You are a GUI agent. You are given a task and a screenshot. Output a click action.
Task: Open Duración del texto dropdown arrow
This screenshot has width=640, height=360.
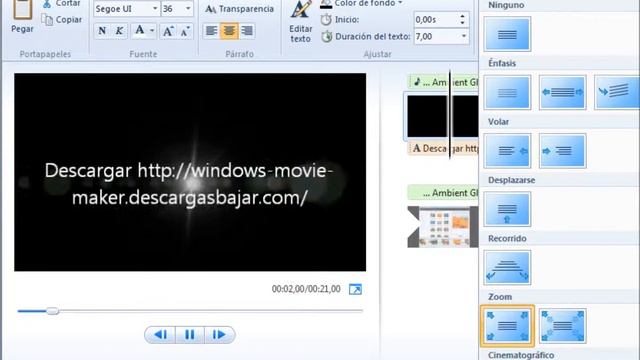(464, 36)
